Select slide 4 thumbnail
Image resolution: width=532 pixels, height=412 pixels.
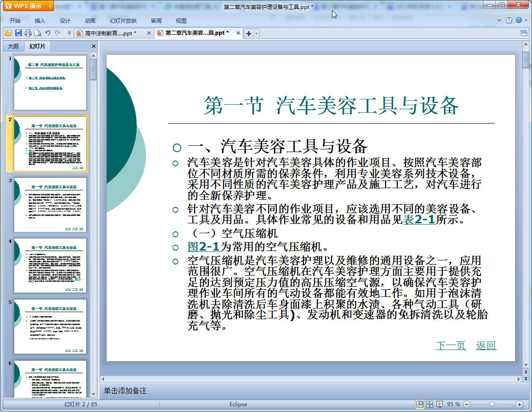pos(50,265)
